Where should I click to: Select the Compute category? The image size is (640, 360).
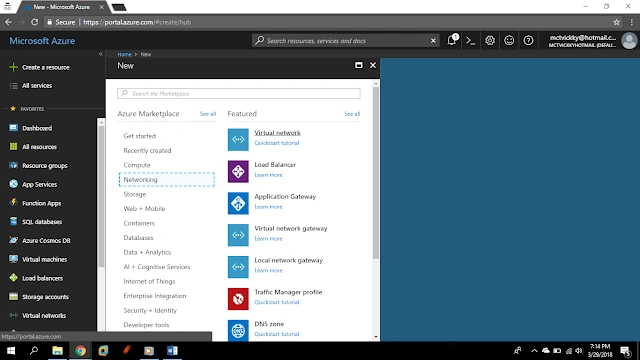coord(137,165)
